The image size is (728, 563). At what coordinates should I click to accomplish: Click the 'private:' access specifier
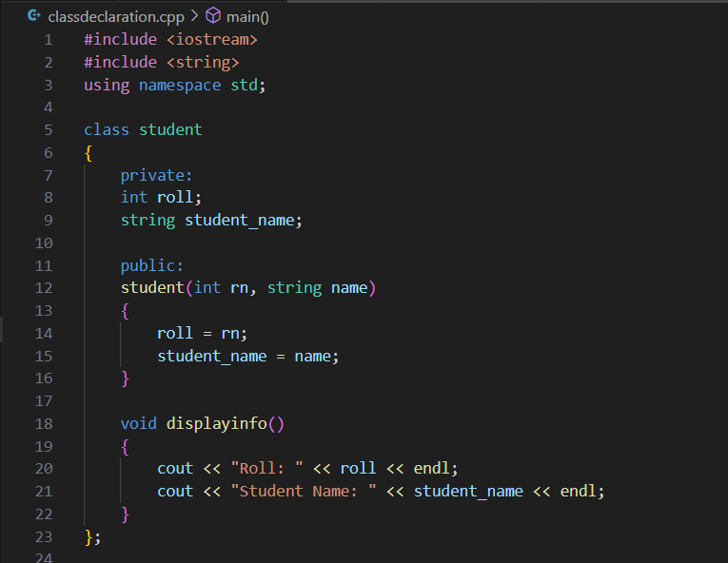point(156,175)
